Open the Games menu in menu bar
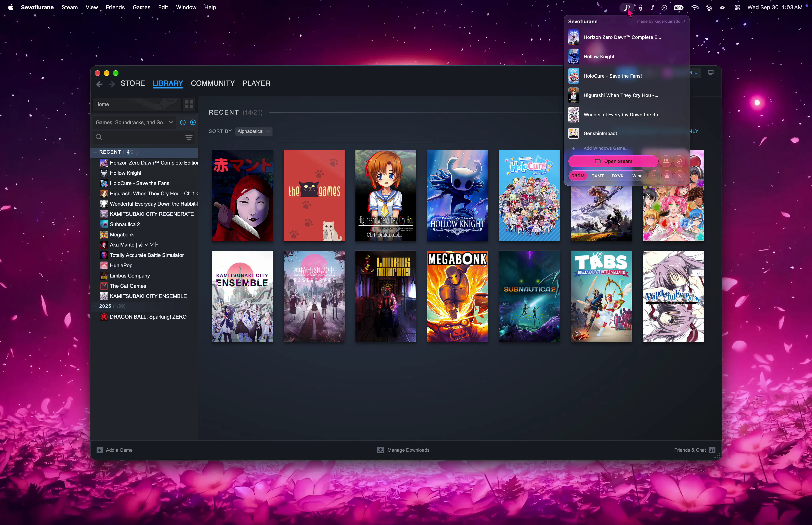The width and height of the screenshot is (812, 525). click(x=141, y=7)
